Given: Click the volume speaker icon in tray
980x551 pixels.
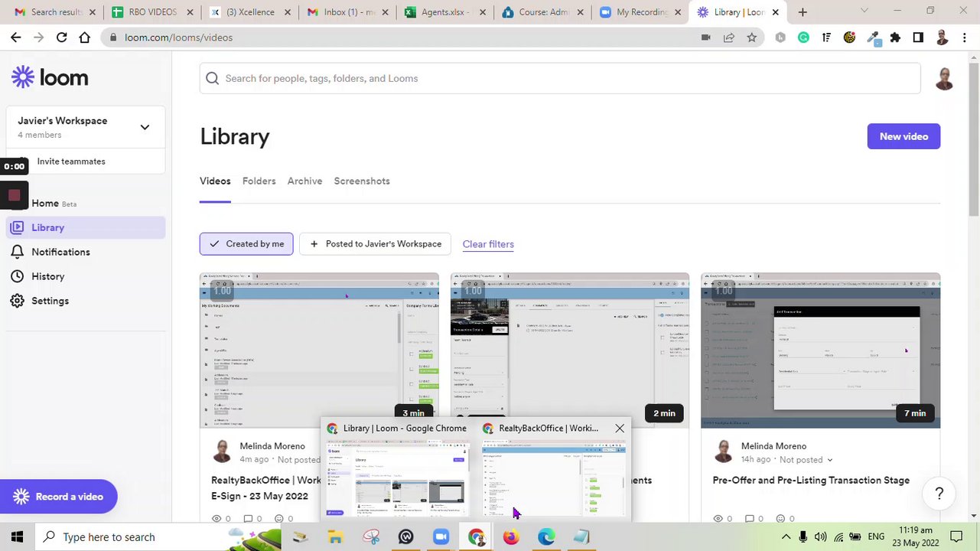Looking at the screenshot, I should pyautogui.click(x=821, y=537).
